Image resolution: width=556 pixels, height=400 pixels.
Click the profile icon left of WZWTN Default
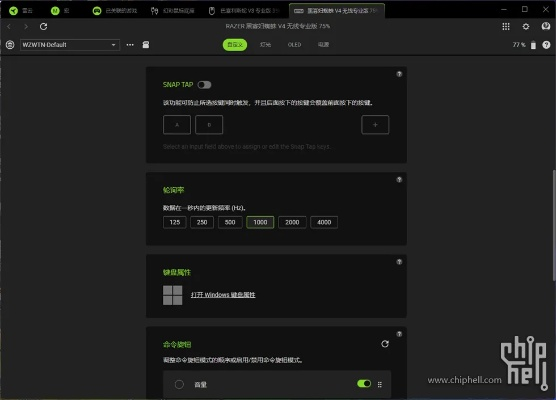point(10,45)
